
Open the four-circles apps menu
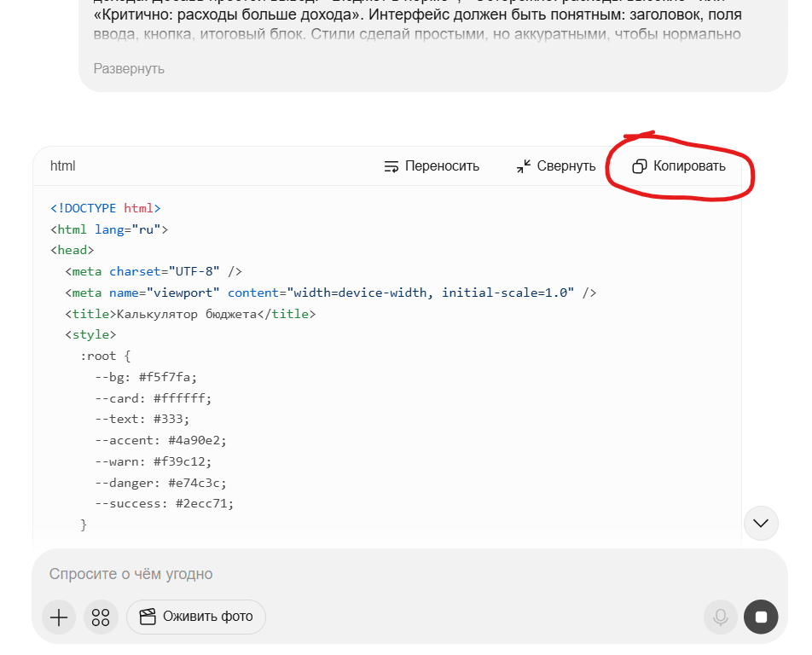(x=101, y=617)
